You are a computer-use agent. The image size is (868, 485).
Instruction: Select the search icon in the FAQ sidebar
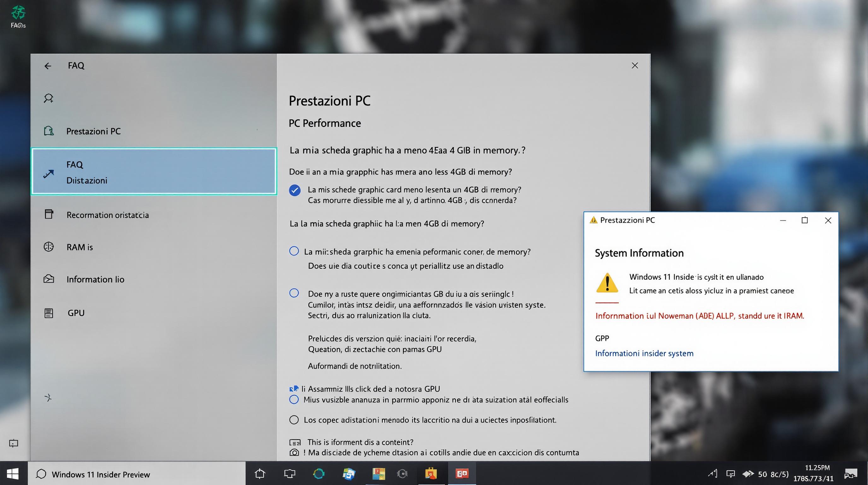click(x=49, y=98)
